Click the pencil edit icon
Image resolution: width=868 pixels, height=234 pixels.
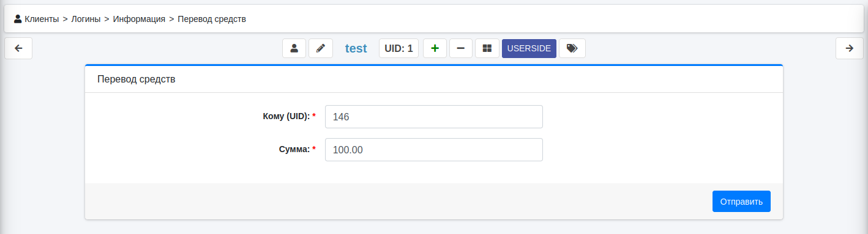pyautogui.click(x=321, y=48)
